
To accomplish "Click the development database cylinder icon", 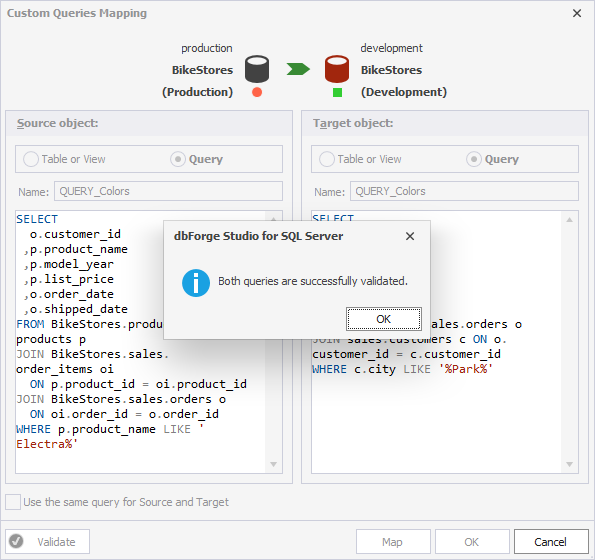I will [x=337, y=69].
